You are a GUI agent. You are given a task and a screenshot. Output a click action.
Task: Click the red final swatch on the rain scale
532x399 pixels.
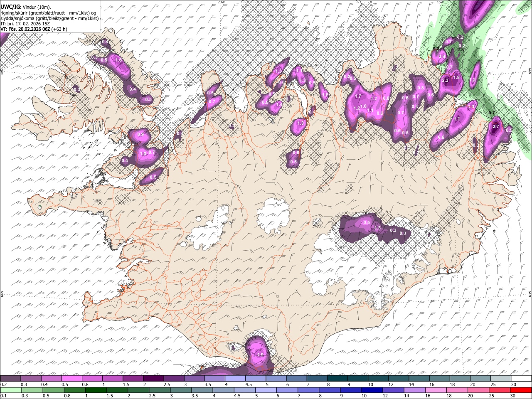(521, 390)
